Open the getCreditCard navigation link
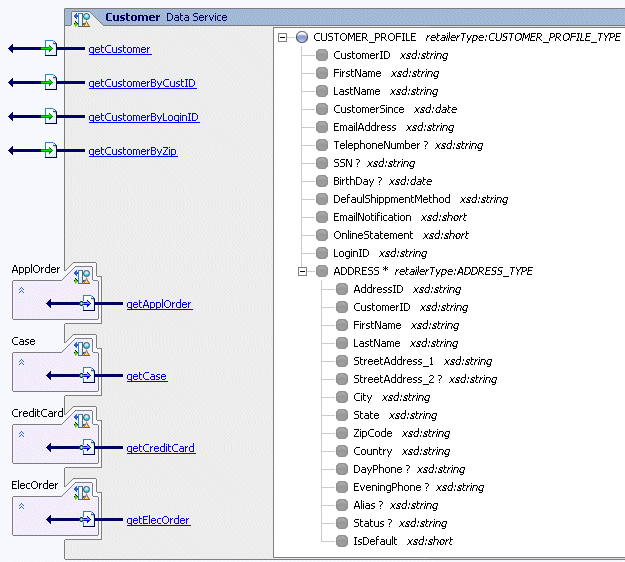 pyautogui.click(x=161, y=448)
